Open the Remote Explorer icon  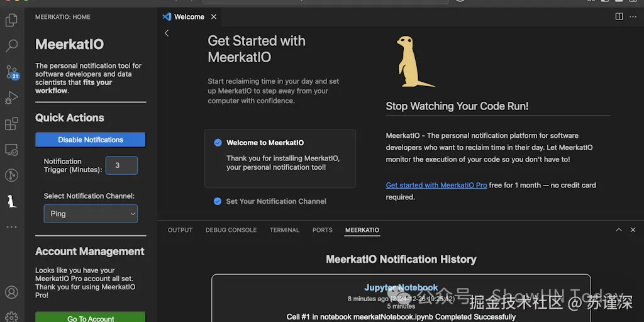coord(11,150)
